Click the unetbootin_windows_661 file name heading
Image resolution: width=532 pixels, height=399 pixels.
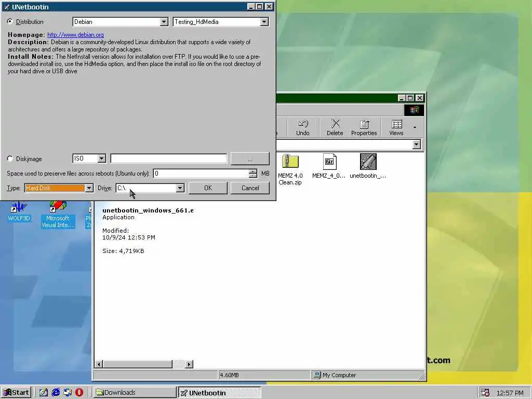148,210
